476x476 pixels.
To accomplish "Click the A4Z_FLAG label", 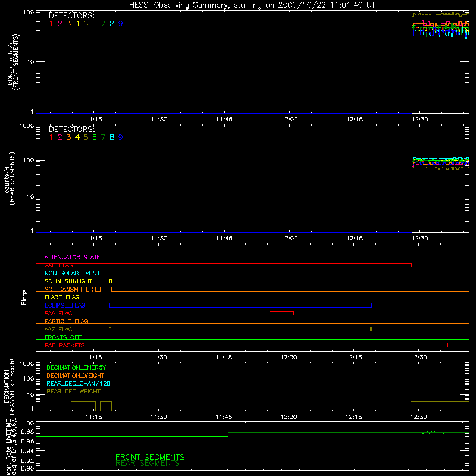I will tap(58, 329).
